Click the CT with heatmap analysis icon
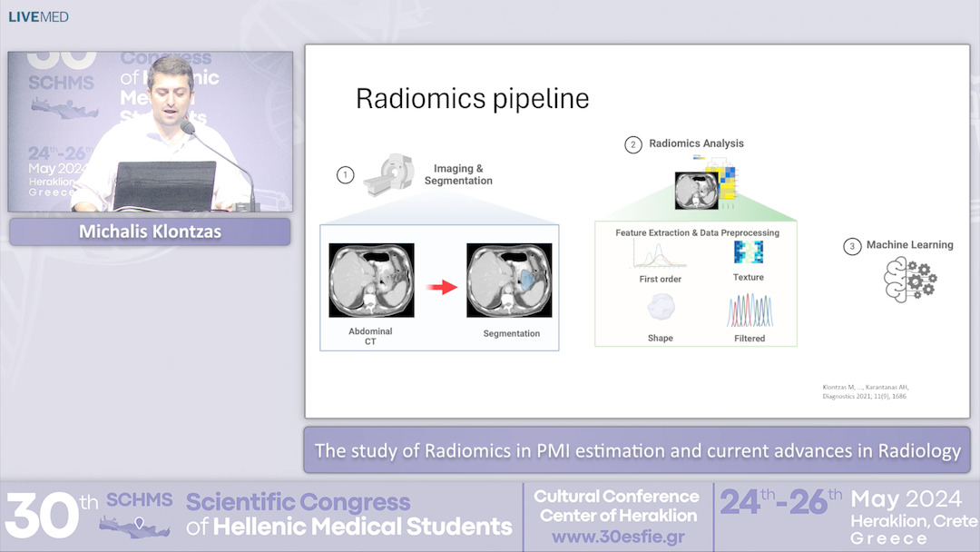Image resolution: width=980 pixels, height=552 pixels. pyautogui.click(x=706, y=183)
